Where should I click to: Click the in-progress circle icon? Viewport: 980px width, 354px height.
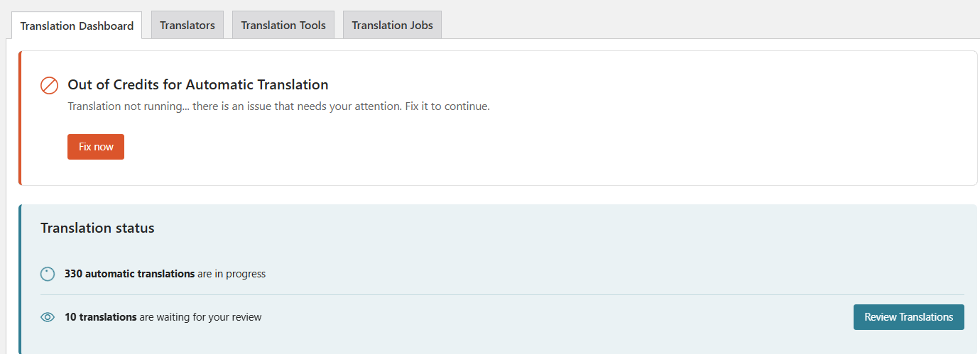48,274
